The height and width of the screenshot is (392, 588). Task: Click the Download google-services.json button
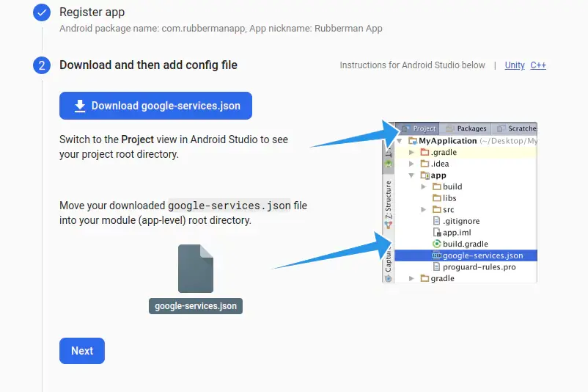click(155, 106)
